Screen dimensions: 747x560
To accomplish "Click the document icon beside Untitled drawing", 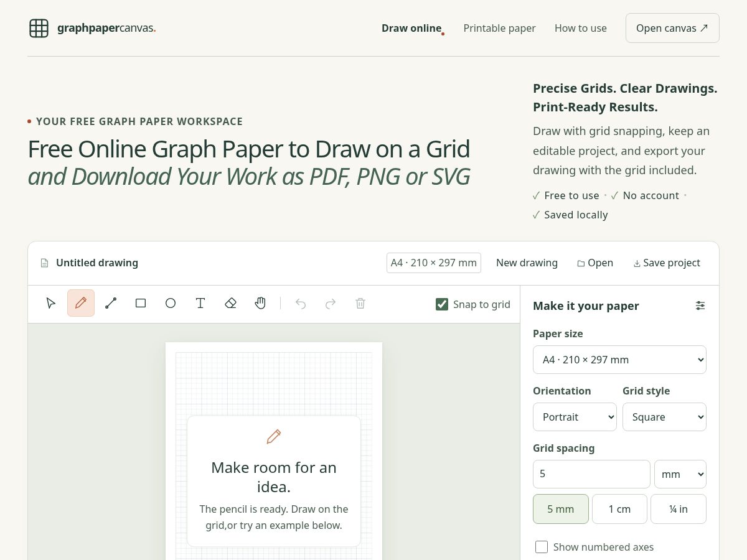I will pyautogui.click(x=44, y=263).
